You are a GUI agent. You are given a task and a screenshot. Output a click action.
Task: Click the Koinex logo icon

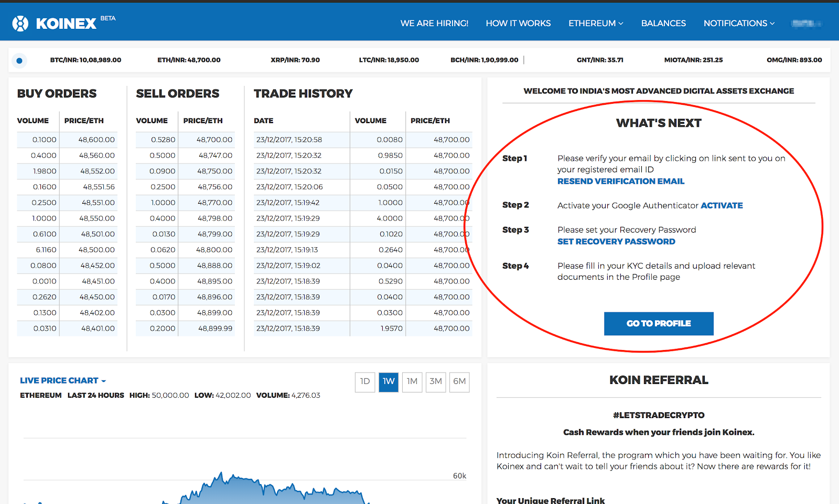20,23
